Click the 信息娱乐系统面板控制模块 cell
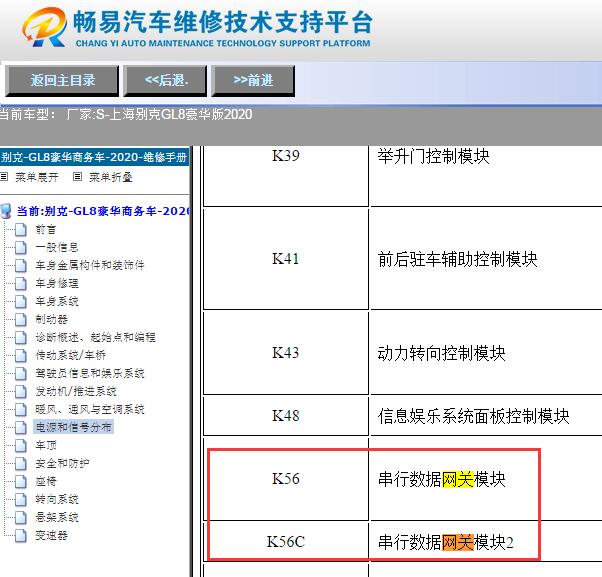Screen dimensions: 602x577 click(x=486, y=416)
